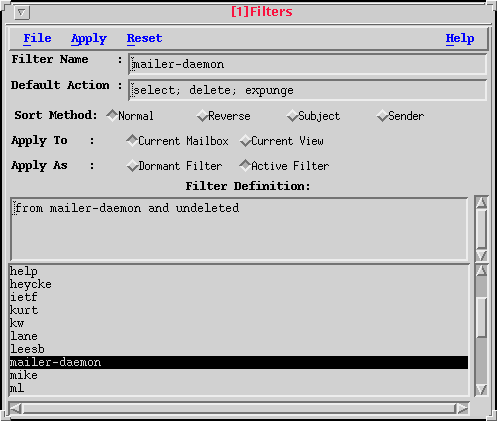497x421 pixels.
Task: Set Apply As to Dormant Filter
Action: (x=174, y=166)
